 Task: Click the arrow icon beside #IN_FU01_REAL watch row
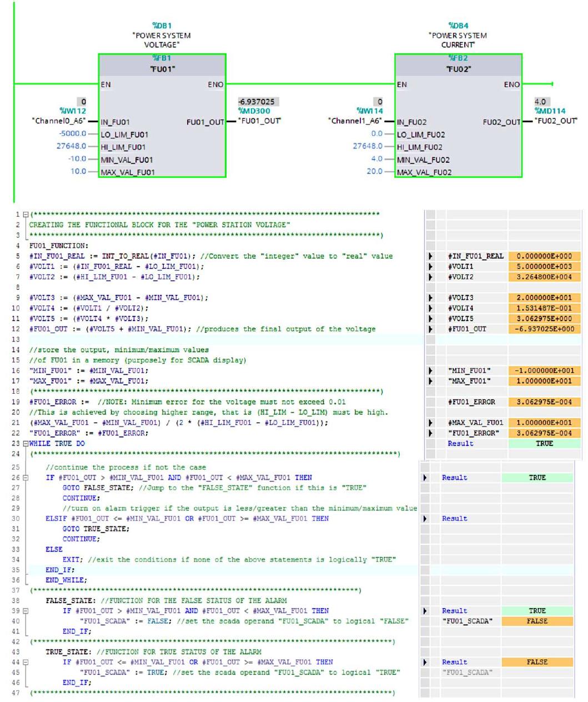tap(430, 256)
